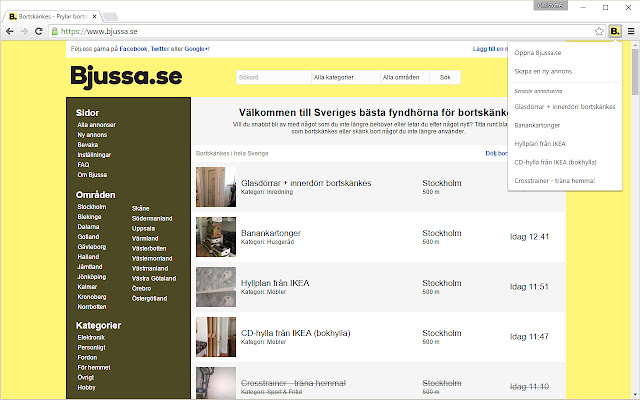Close the Bortskänkes browser tab
This screenshot has width=640, height=400.
(94, 17)
